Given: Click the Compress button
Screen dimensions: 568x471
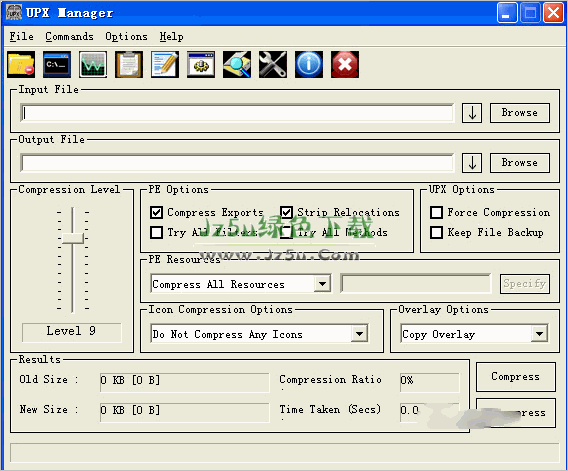Looking at the screenshot, I should pyautogui.click(x=516, y=377).
